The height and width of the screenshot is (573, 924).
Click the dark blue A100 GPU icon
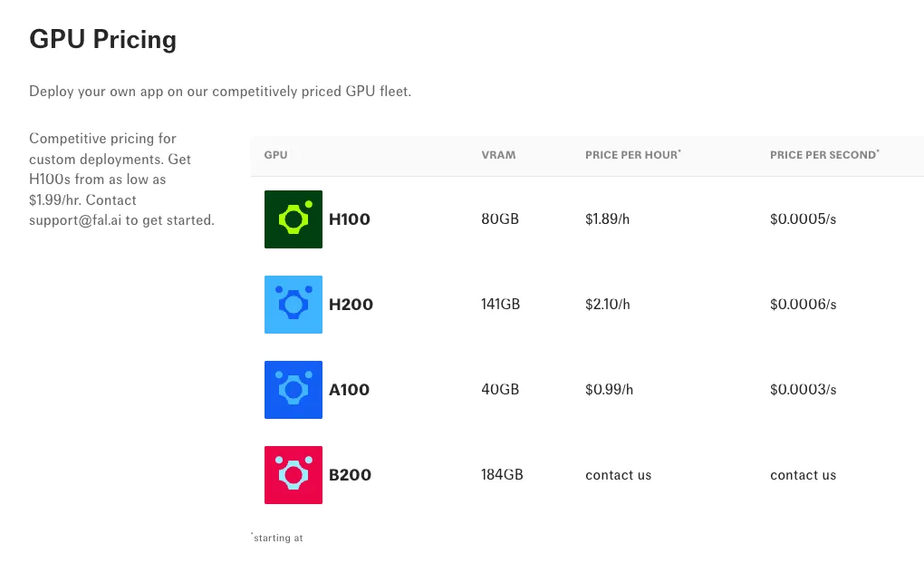point(294,390)
